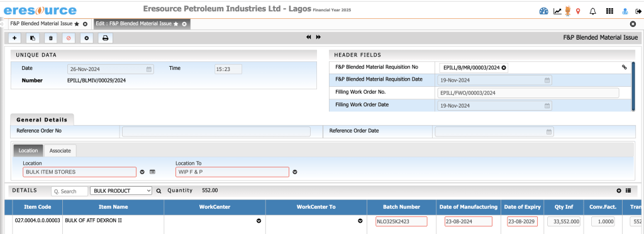The height and width of the screenshot is (234, 644).
Task: Select item code 027.0004.0.0.00003 cell
Action: pos(37,220)
